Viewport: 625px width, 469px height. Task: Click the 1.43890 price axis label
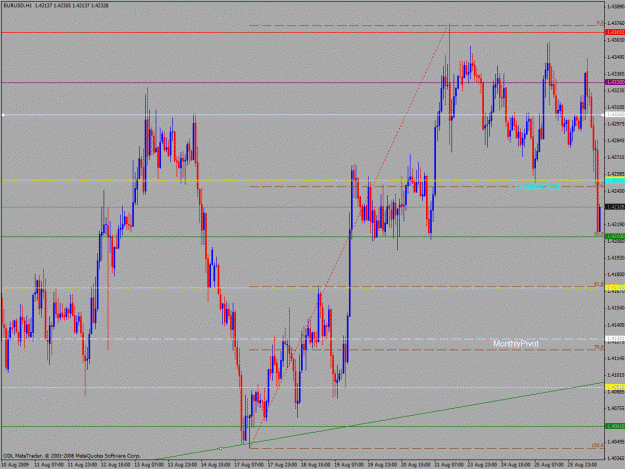click(616, 6)
